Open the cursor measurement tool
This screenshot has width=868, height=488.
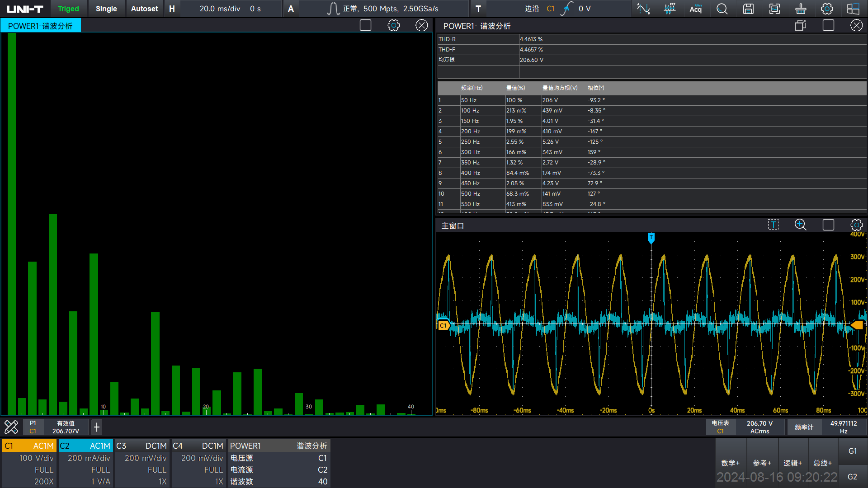tap(643, 9)
